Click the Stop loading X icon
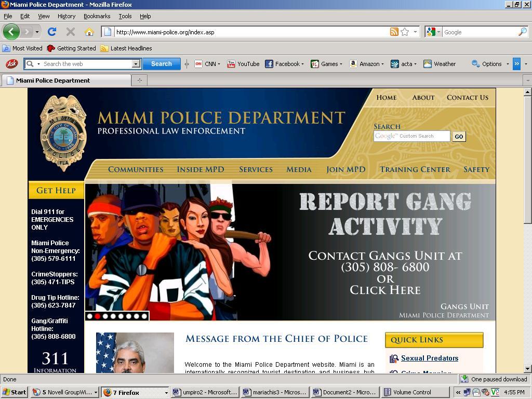Screen dimensions: 532x399 [x=71, y=32]
